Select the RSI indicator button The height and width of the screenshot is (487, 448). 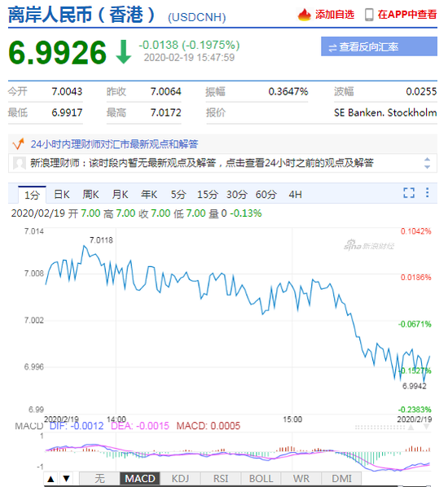[221, 479]
